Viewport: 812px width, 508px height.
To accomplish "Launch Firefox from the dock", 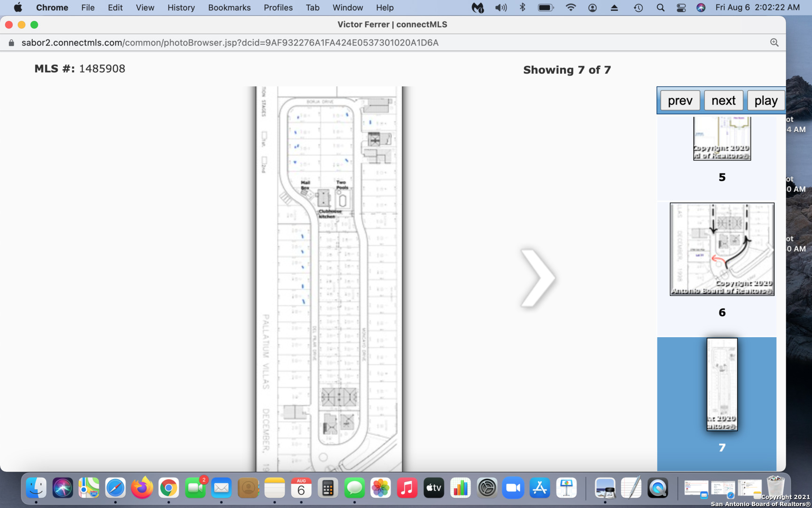I will (x=142, y=488).
